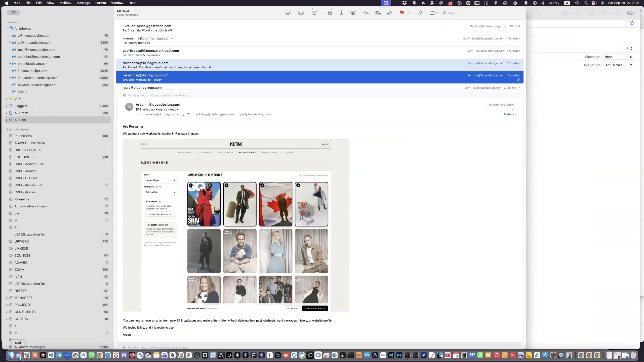Open the flag color dropdown arrow
The width and height of the screenshot is (644, 362).
(409, 13)
